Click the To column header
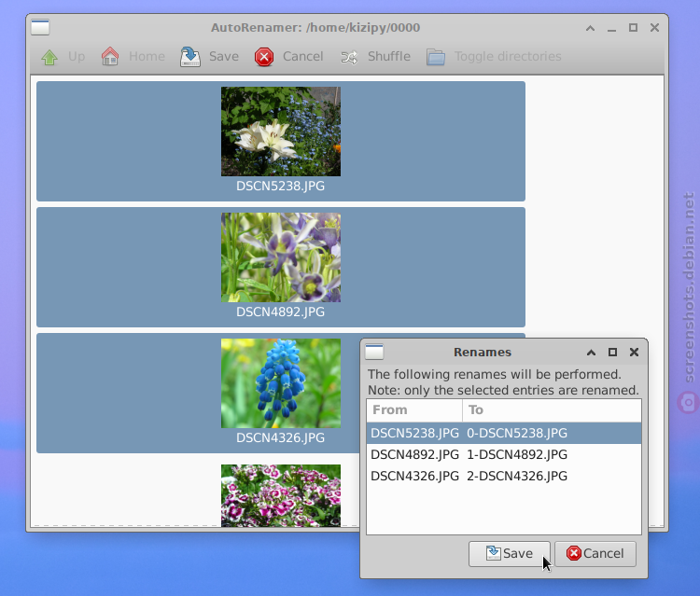Screen dimensions: 700x596 click(x=552, y=410)
